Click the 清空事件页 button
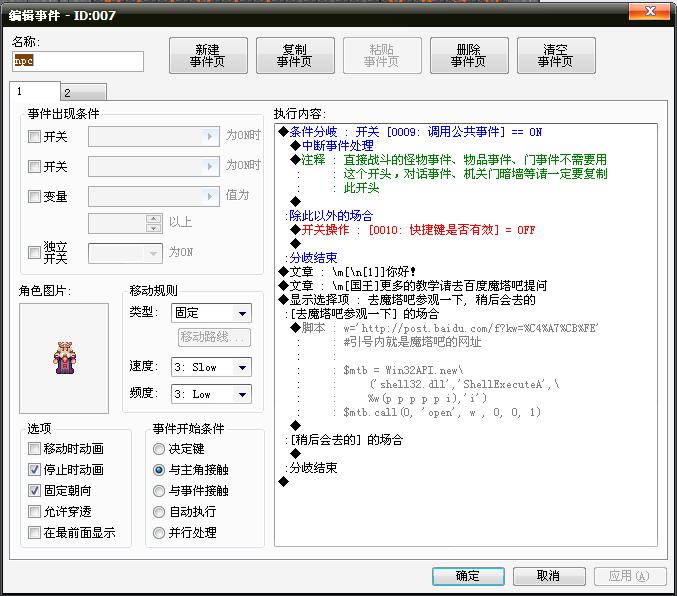This screenshot has width=677, height=596. click(556, 56)
